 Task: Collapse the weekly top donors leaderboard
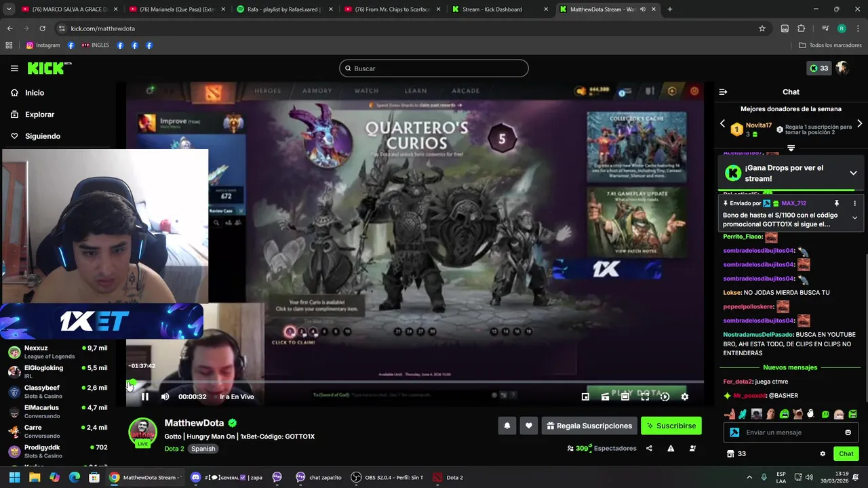click(791, 148)
